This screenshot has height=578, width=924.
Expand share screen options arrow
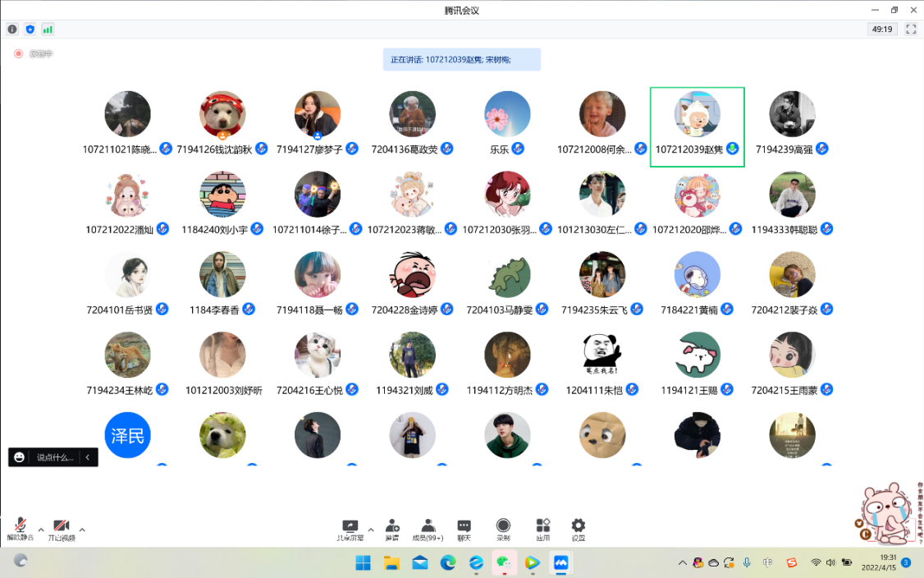coord(371,529)
